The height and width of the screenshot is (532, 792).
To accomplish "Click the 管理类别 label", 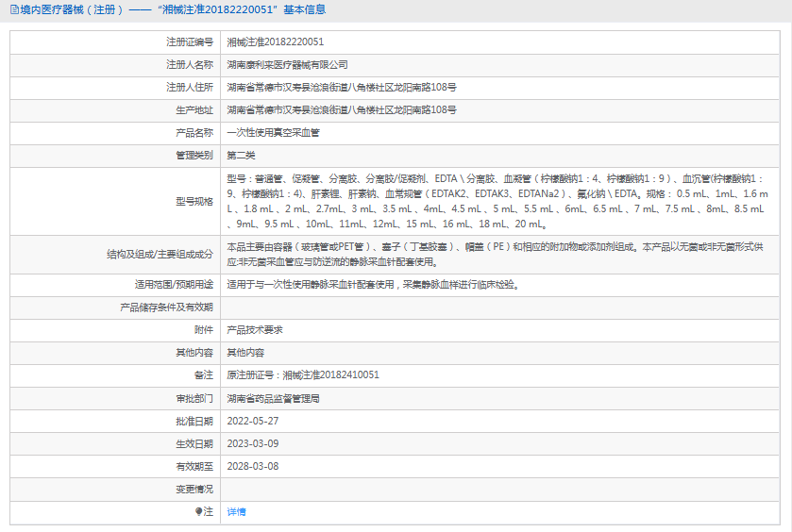I will (x=194, y=156).
